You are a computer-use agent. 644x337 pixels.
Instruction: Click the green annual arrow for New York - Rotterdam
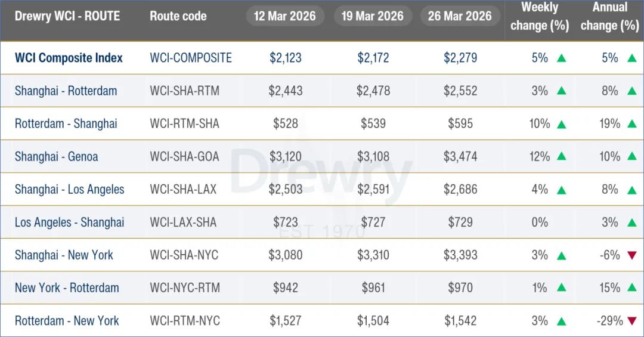coord(632,288)
